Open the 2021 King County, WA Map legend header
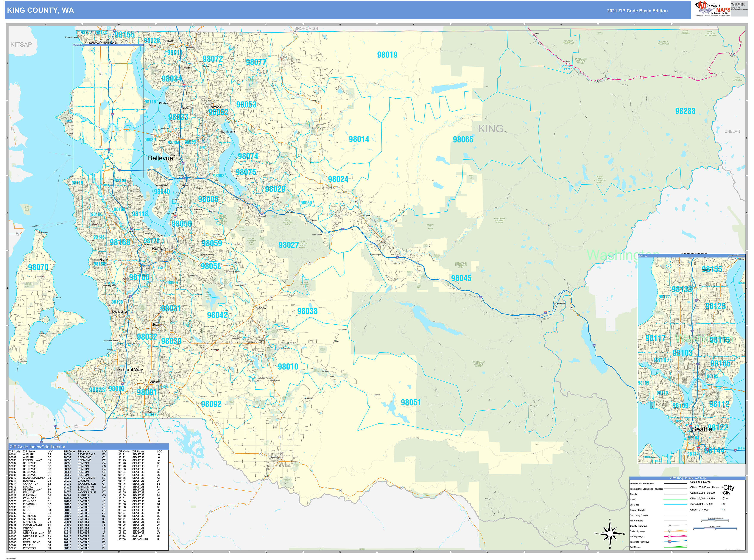 688,478
